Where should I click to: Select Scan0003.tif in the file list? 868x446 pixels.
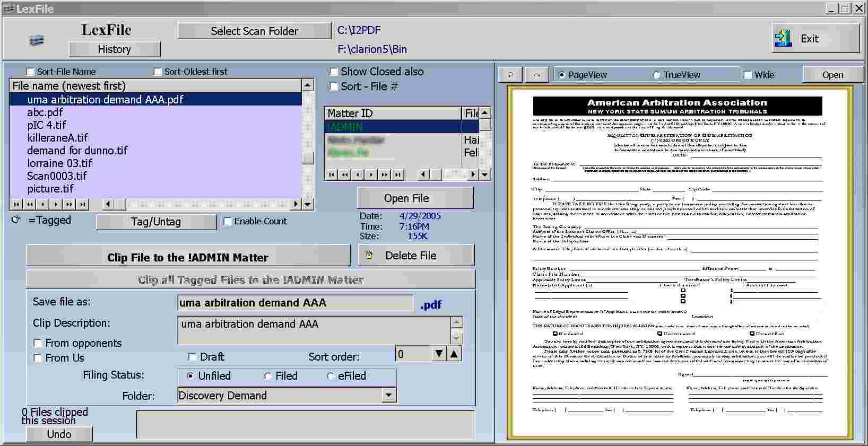tap(155, 176)
